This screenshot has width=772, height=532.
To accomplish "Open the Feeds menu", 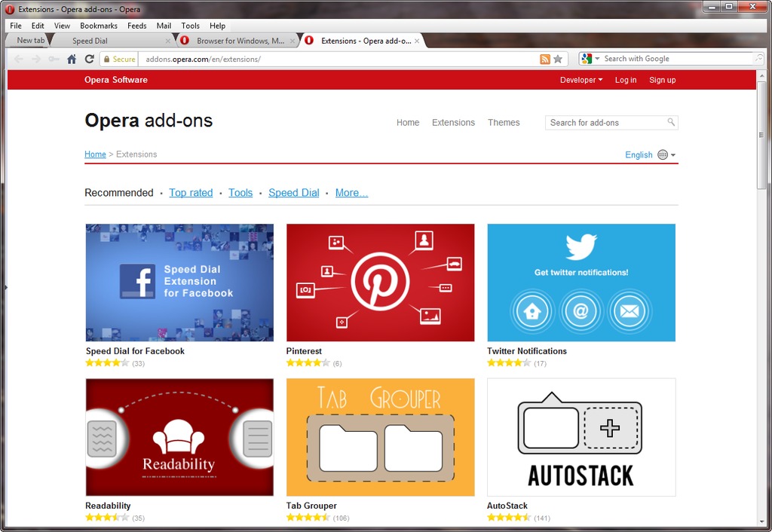I will [x=137, y=26].
